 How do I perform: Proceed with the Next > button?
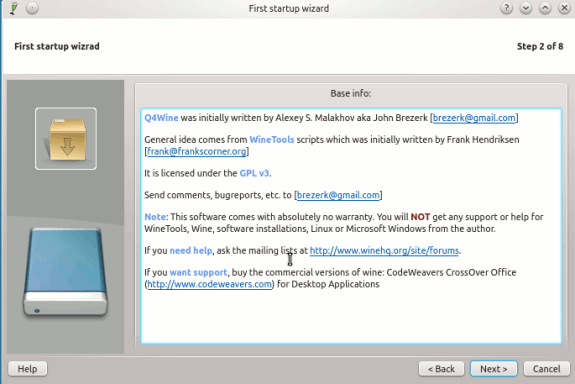pyautogui.click(x=494, y=369)
